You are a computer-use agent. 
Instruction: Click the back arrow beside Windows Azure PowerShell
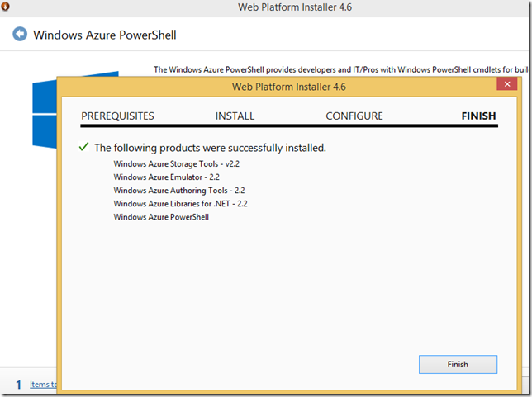(x=20, y=35)
